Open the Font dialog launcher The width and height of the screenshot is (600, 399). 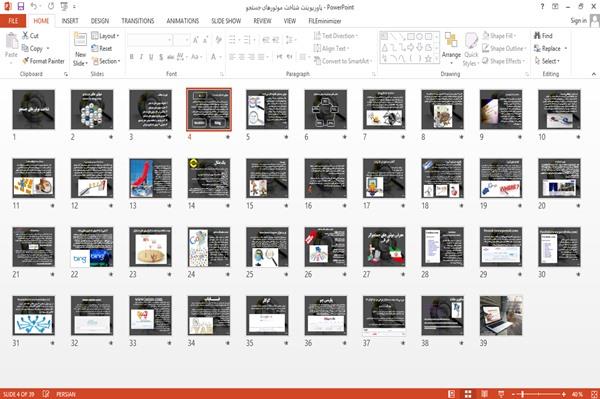(x=222, y=74)
